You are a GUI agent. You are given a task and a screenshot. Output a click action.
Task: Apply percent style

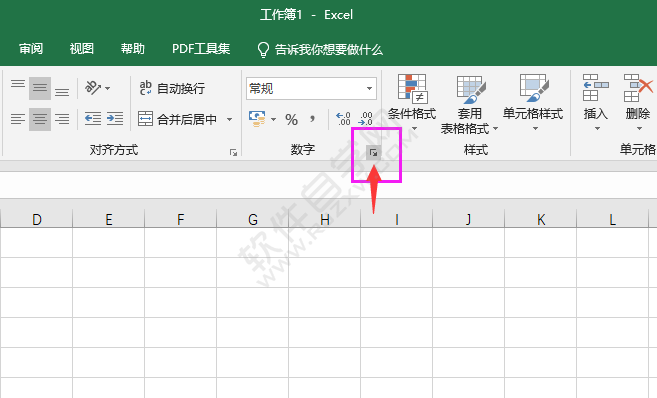(x=291, y=120)
